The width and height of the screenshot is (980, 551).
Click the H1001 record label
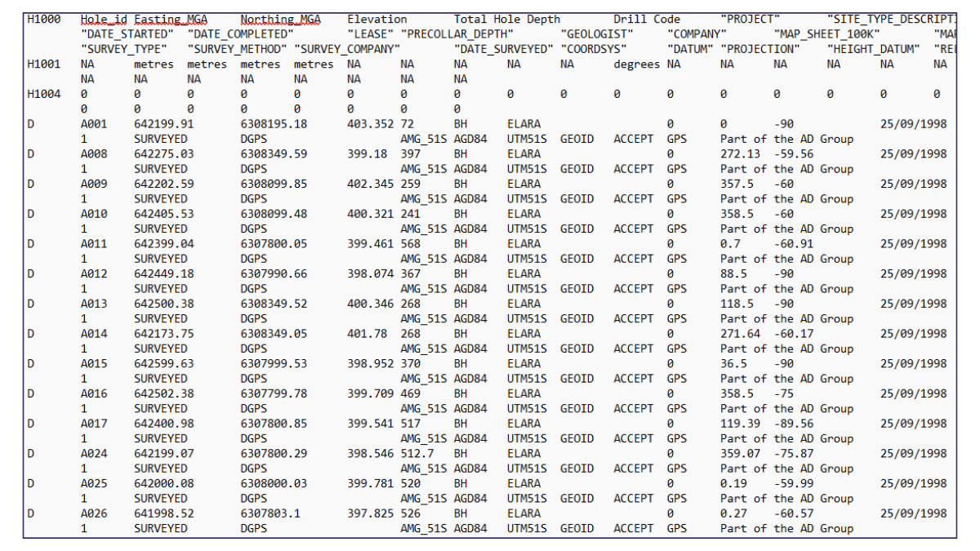[43, 64]
